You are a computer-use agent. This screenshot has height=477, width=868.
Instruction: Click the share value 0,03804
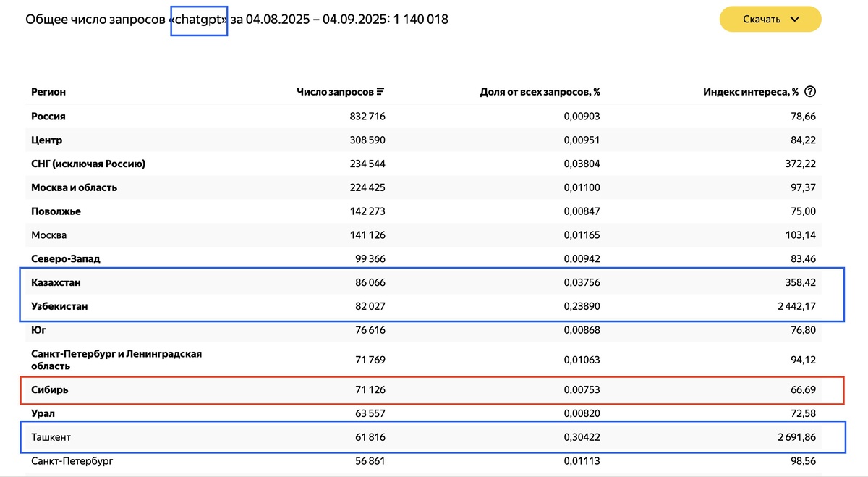pos(582,164)
